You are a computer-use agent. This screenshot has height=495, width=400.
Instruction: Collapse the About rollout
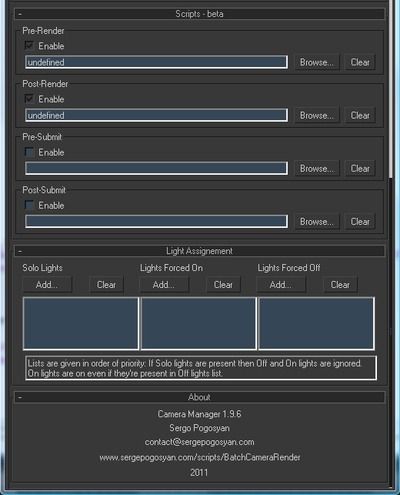click(x=200, y=397)
